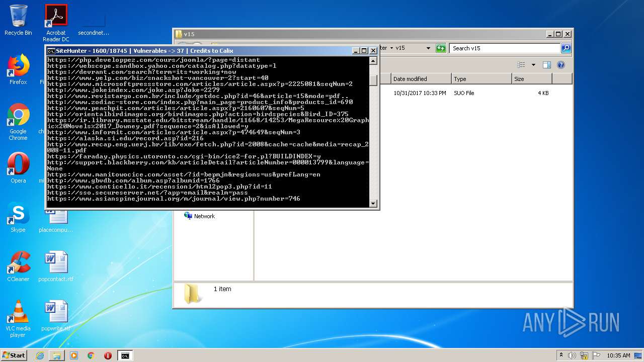This screenshot has height=362, width=644.
Task: Open VLC media player shortcut
Action: [18, 319]
